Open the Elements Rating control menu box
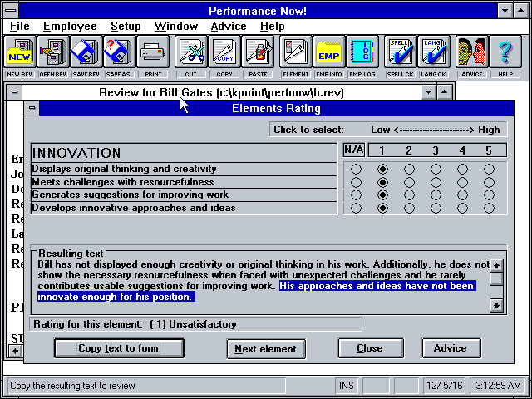This screenshot has height=399, width=532. coord(32,108)
